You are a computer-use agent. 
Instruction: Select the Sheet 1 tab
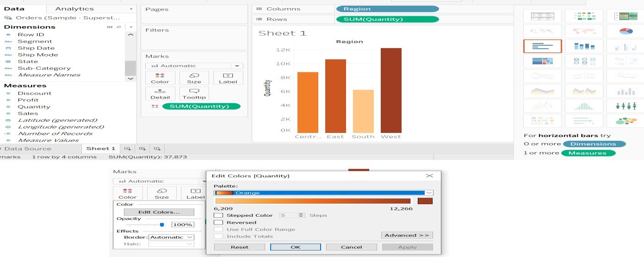(101, 149)
